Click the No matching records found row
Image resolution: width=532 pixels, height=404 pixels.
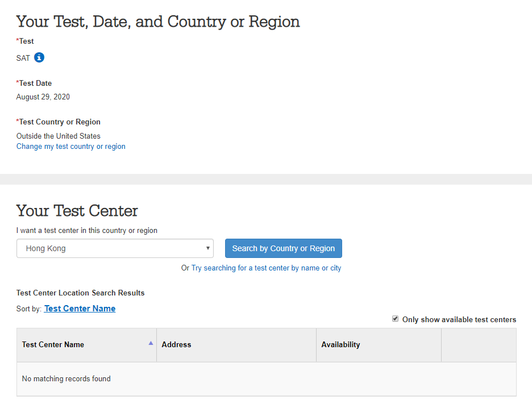click(x=267, y=379)
